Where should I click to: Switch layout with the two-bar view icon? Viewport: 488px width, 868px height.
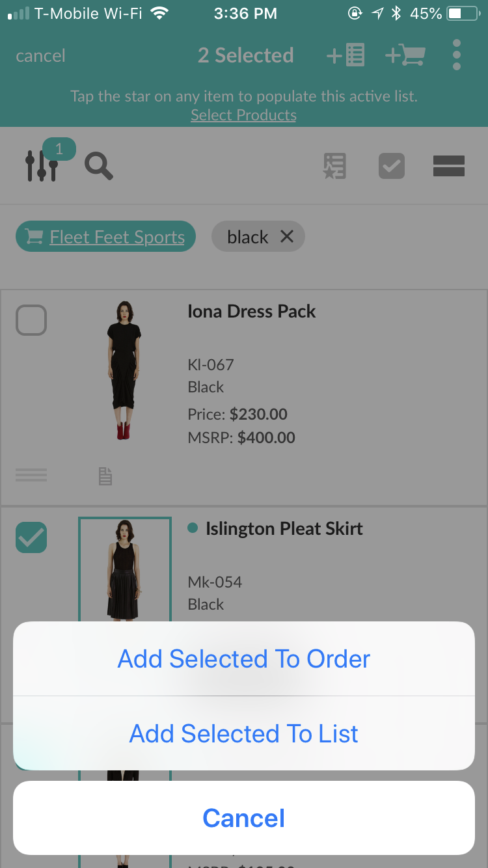point(448,166)
